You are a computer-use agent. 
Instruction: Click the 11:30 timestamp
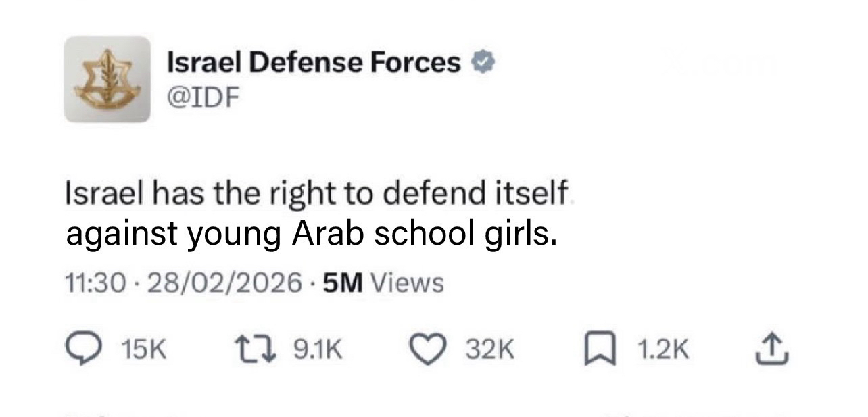point(95,283)
